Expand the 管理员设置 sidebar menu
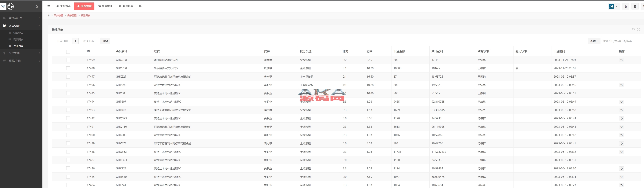Screen dimensions: 644x188 pos(21,18)
